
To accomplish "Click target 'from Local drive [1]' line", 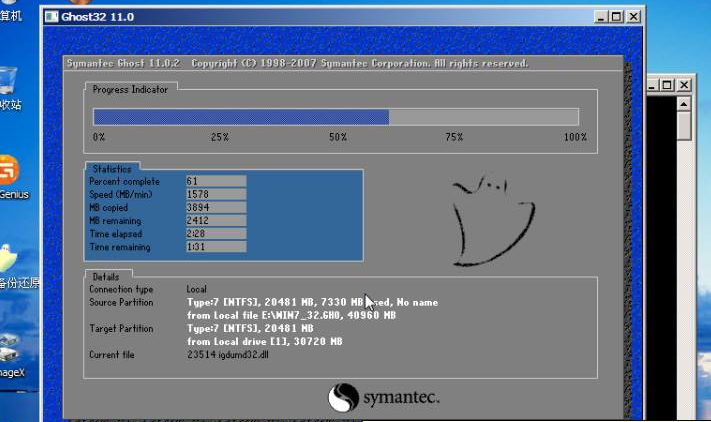I will coord(265,342).
